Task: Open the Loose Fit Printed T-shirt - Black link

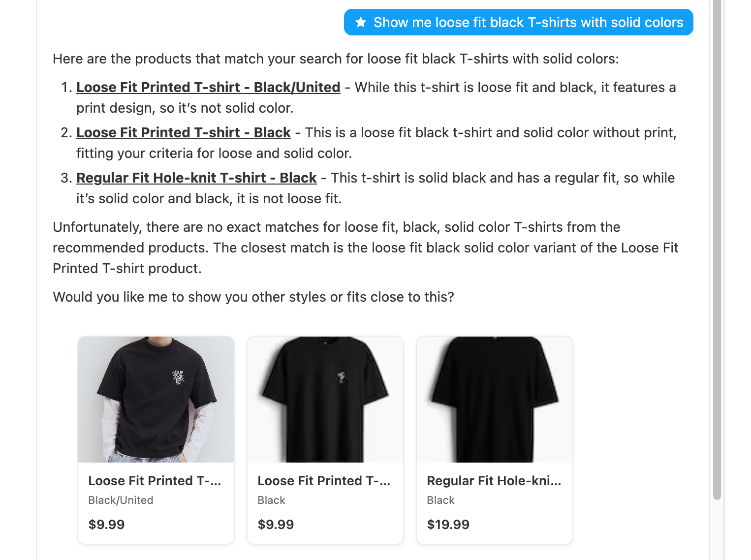Action: 184,132
